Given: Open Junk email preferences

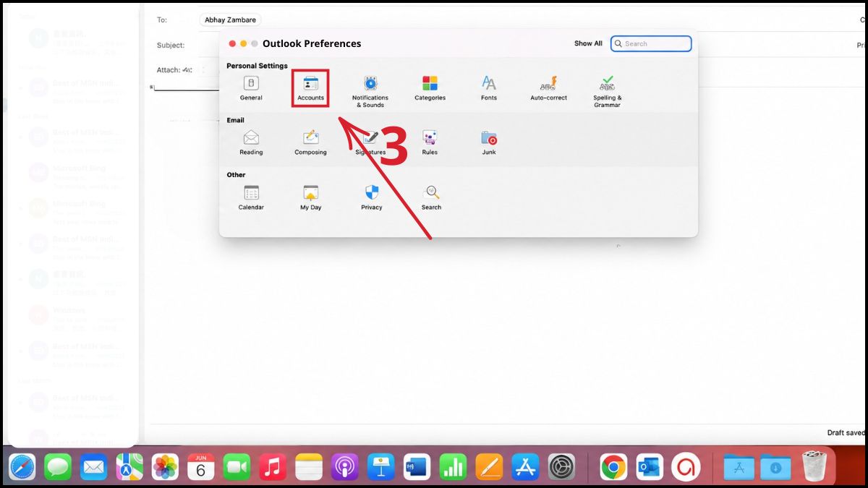Looking at the screenshot, I should (489, 142).
